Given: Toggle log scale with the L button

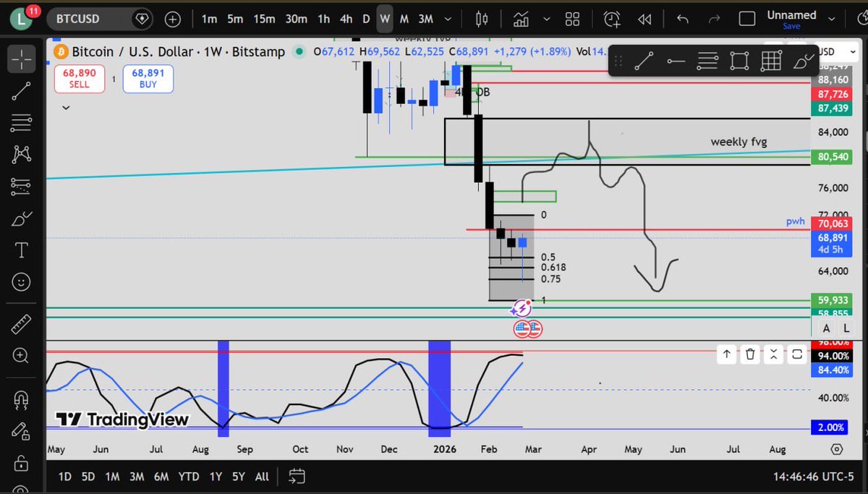Looking at the screenshot, I should click(846, 328).
